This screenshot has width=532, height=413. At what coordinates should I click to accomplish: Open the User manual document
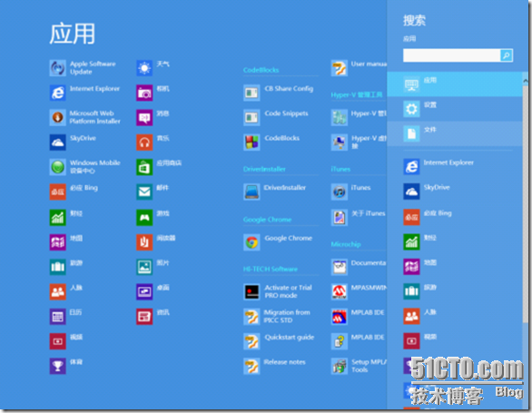coord(359,68)
